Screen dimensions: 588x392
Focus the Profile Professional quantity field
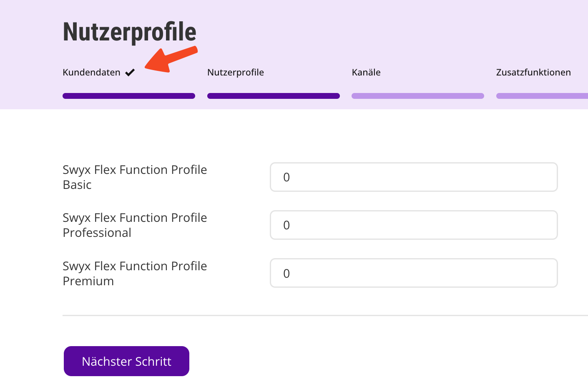[413, 225]
